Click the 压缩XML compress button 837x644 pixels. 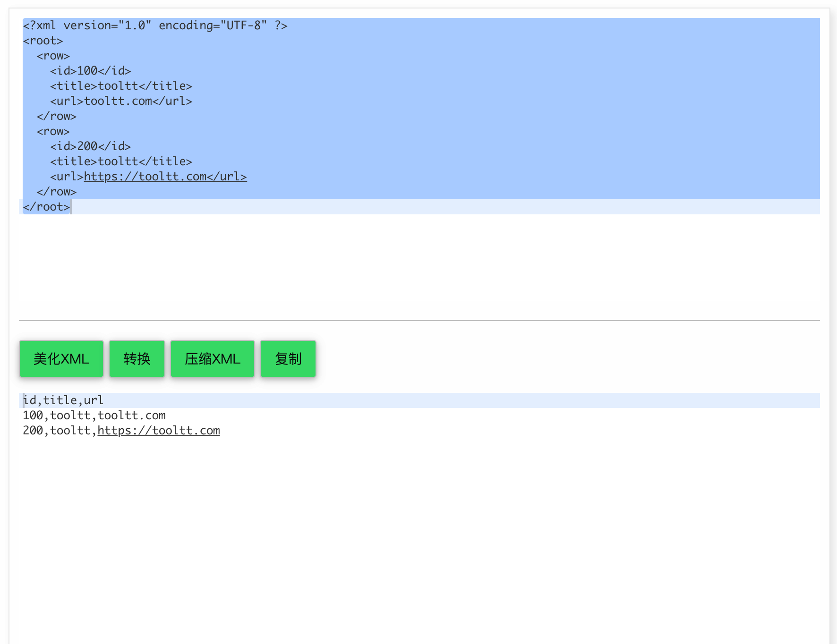[213, 359]
